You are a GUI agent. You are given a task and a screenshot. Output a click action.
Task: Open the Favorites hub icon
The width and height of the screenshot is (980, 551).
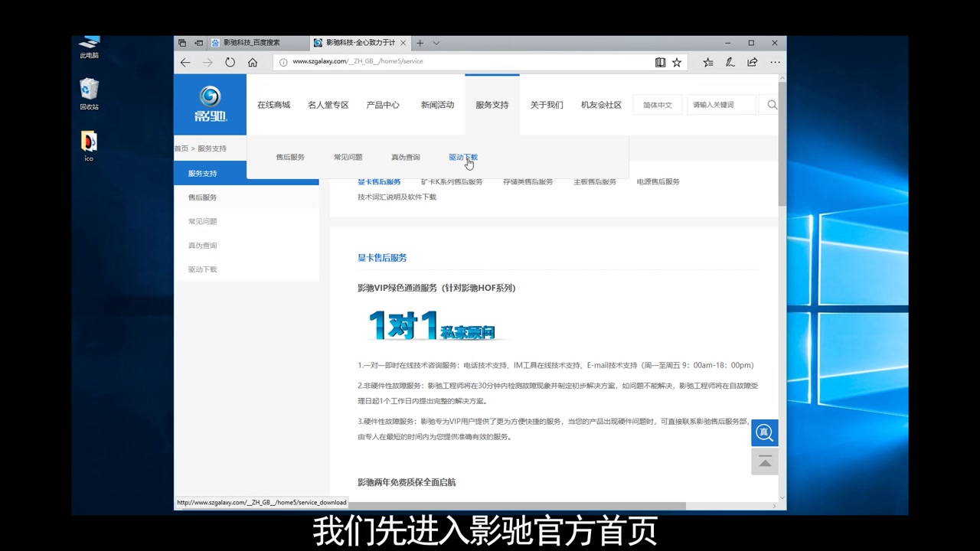tap(708, 62)
